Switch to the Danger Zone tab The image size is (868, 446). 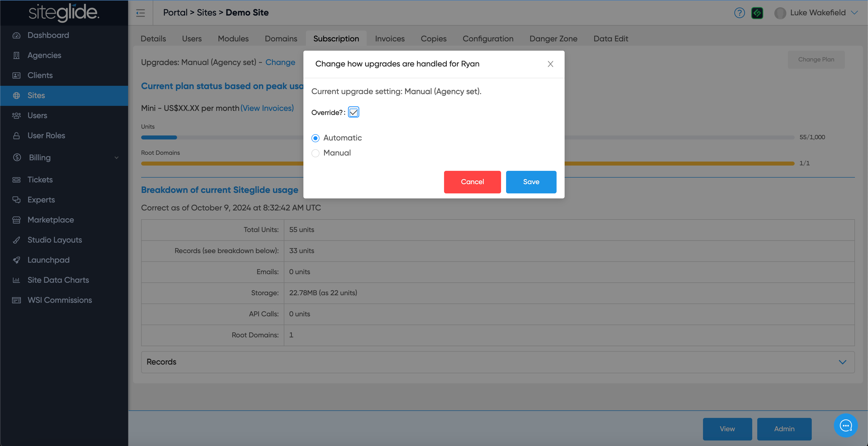[553, 39]
